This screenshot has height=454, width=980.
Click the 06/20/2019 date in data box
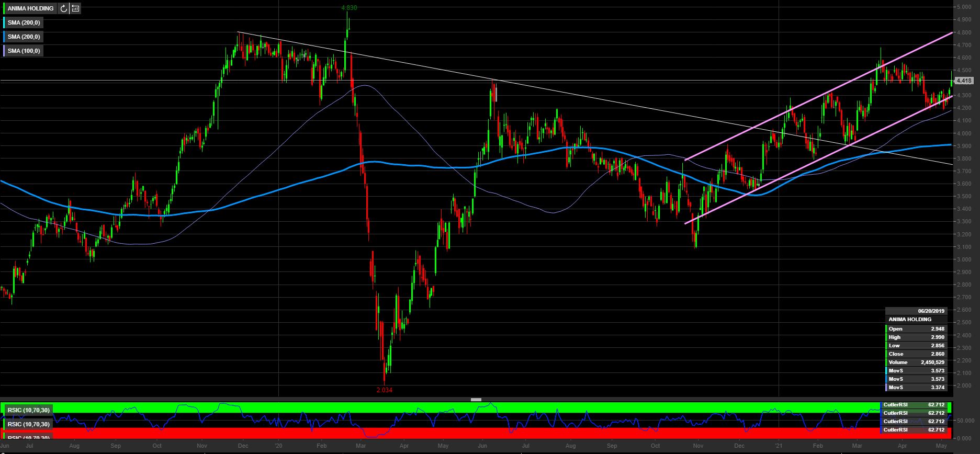[x=931, y=311]
